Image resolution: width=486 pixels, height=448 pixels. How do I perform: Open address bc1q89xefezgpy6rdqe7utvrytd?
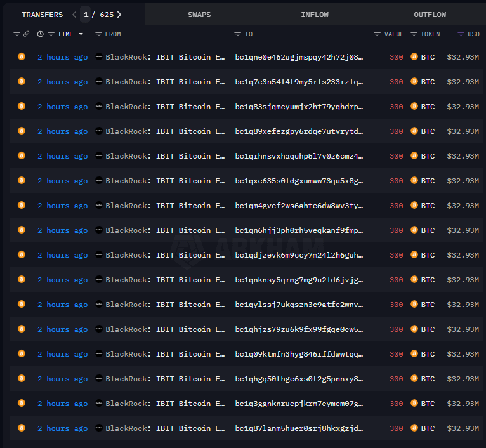[x=299, y=131]
